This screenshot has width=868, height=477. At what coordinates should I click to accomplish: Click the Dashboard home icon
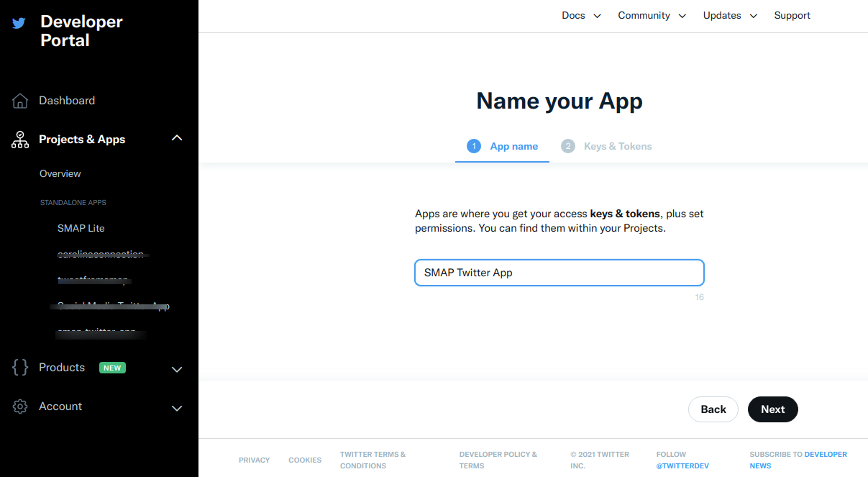click(x=20, y=101)
